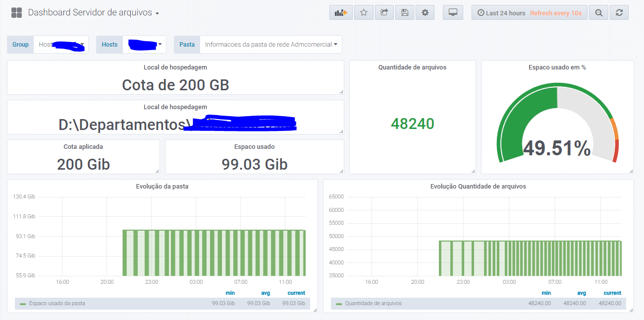Sort folder legend by avg column
Screen dimensions: 644x320
(266, 293)
